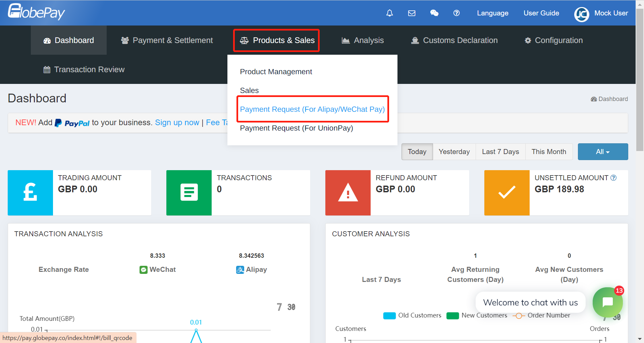Click the Configuration gear icon
The width and height of the screenshot is (644, 343).
(528, 41)
